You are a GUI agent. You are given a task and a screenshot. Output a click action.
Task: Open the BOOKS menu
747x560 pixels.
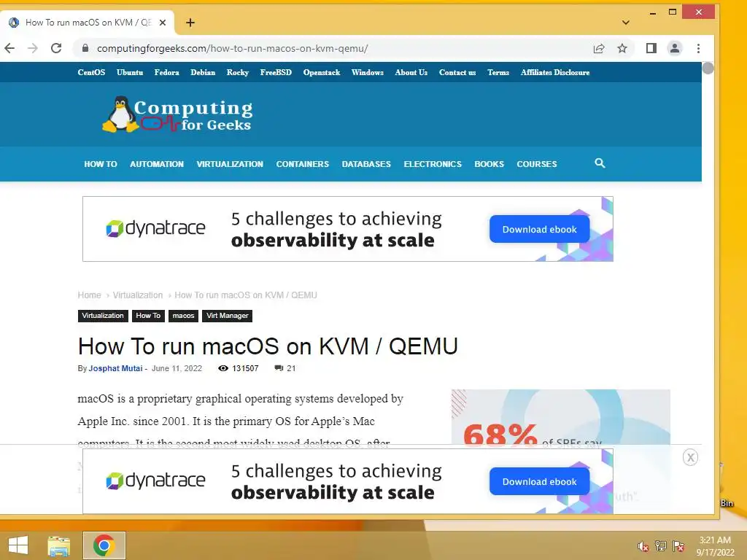pyautogui.click(x=489, y=164)
